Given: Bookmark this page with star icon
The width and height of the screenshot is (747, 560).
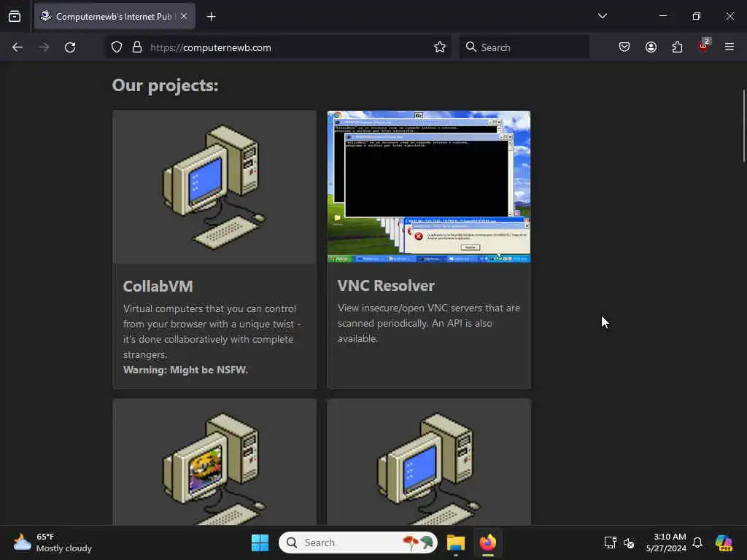Looking at the screenshot, I should click(x=440, y=47).
